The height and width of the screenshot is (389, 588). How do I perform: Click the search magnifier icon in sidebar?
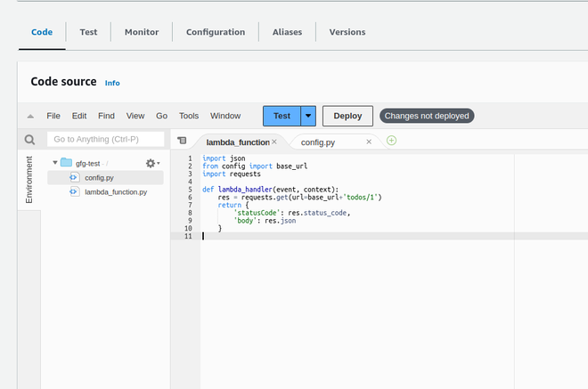[29, 140]
